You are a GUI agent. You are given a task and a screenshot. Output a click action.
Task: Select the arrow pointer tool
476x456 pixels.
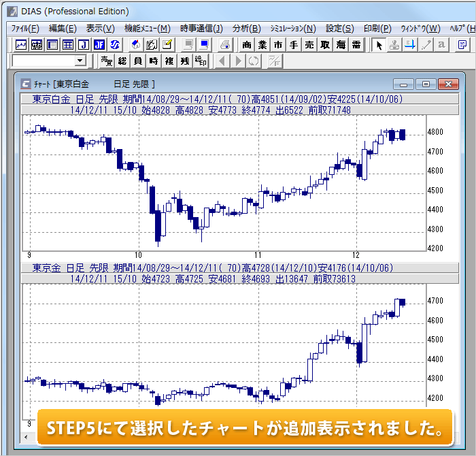pyautogui.click(x=379, y=45)
